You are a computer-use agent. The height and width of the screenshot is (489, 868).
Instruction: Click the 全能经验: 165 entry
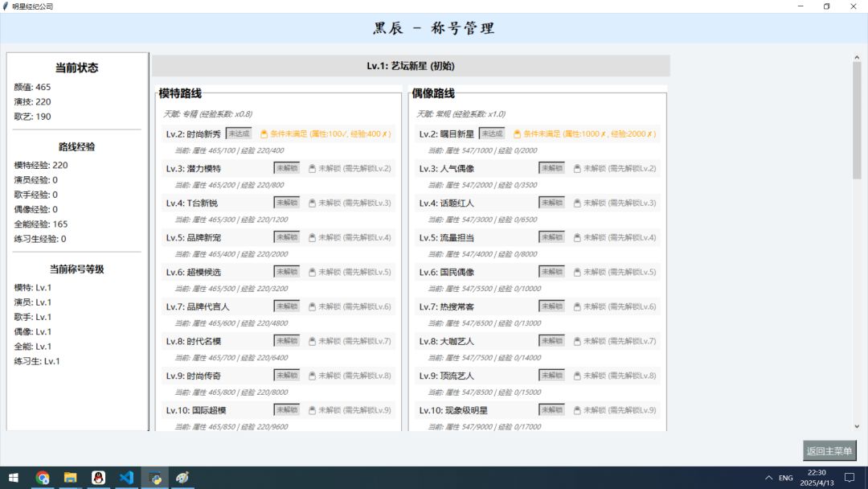pos(41,224)
